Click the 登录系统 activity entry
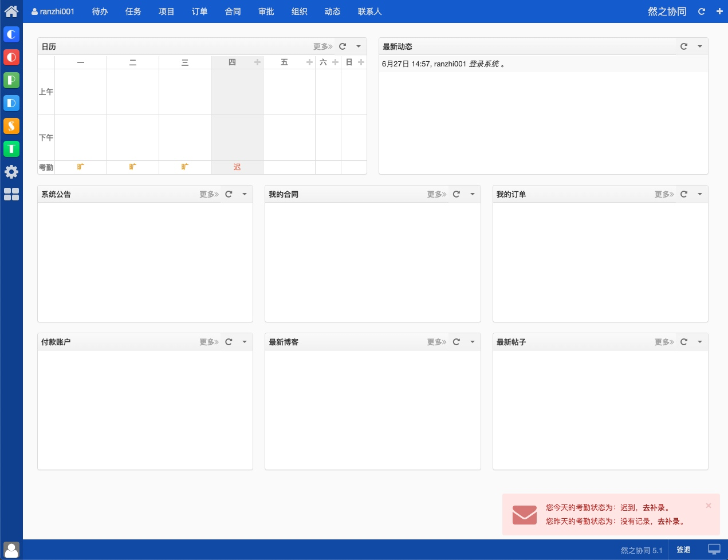Viewport: 728px width, 560px height. [484, 64]
